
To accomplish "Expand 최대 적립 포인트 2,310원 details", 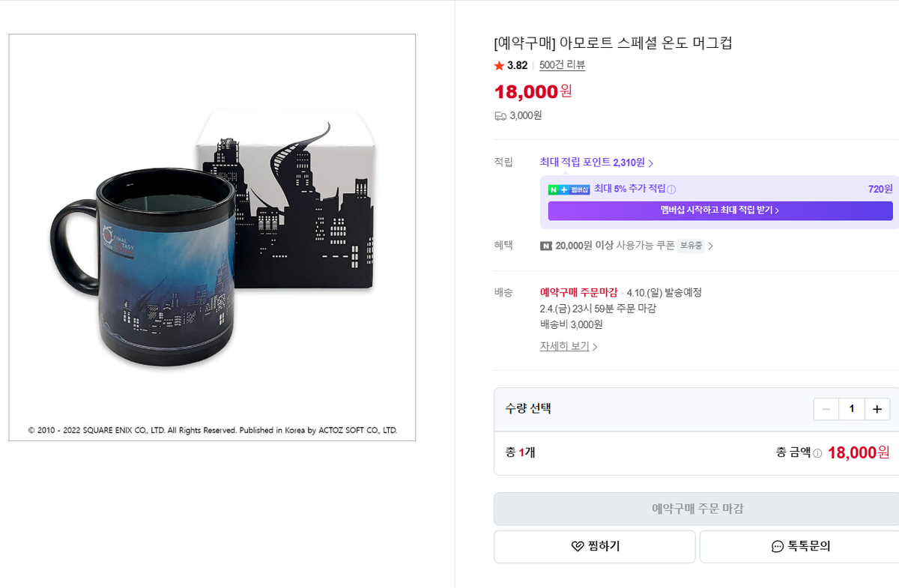I will click(596, 163).
